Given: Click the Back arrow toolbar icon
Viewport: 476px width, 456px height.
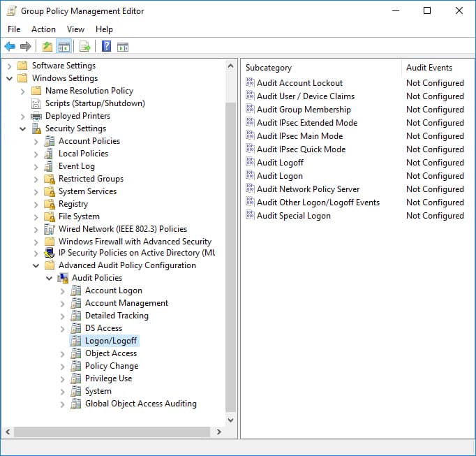Looking at the screenshot, I should click(x=10, y=47).
